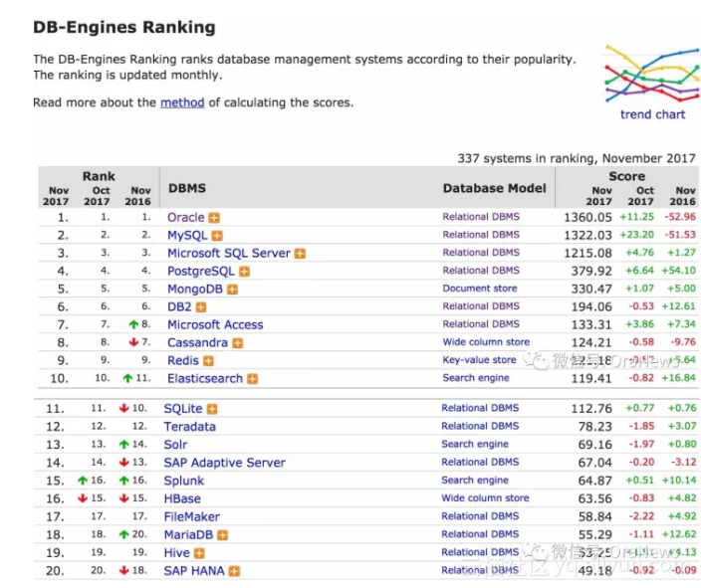
Task: Open the Teradata link
Action: coord(189,427)
